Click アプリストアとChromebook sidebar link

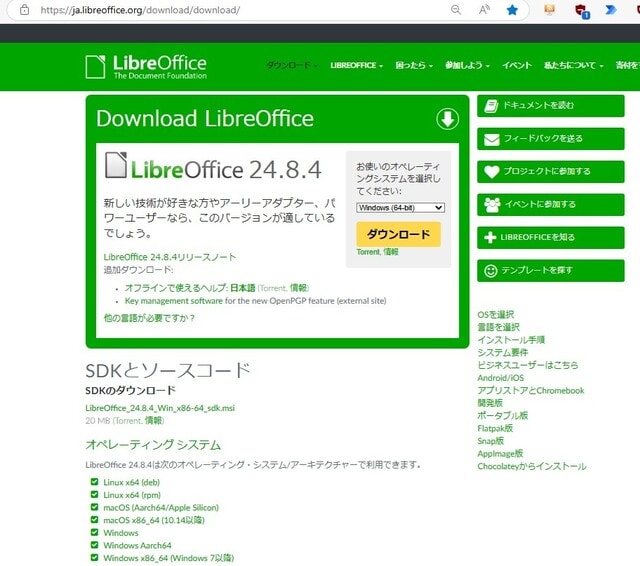point(531,391)
